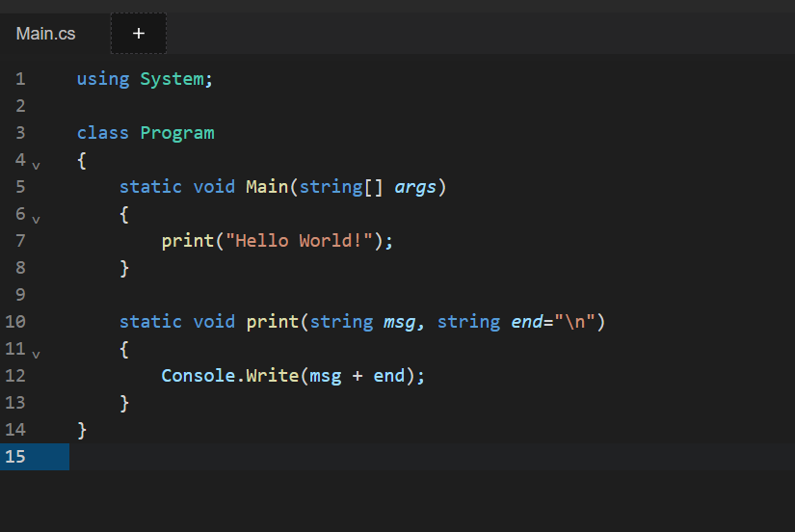Click the word 'using' on line 1

103,79
